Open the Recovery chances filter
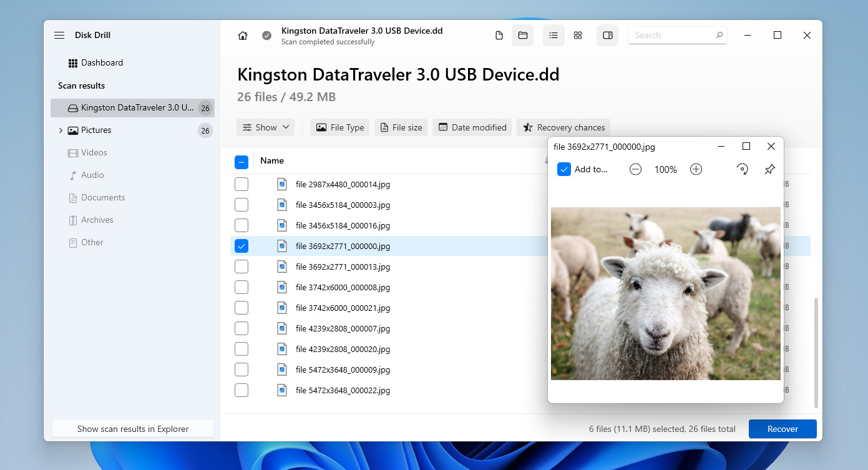868x470 pixels. click(x=563, y=127)
